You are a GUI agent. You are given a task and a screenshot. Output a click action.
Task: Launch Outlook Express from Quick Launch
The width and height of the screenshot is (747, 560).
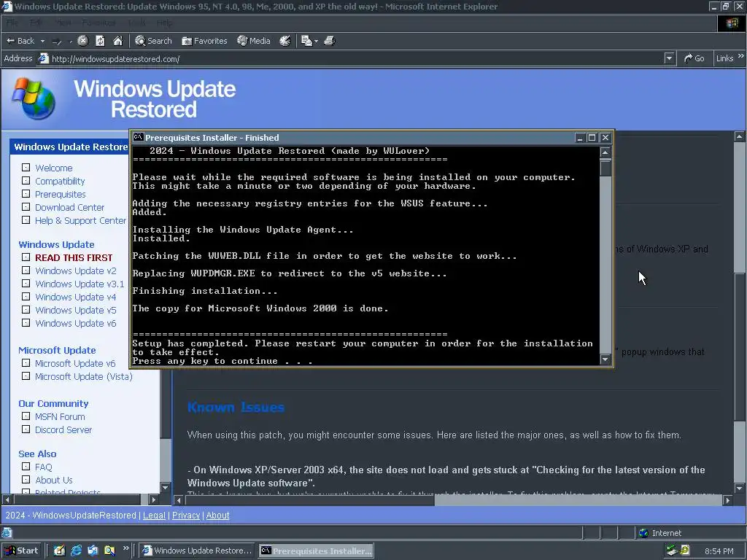[93, 551]
